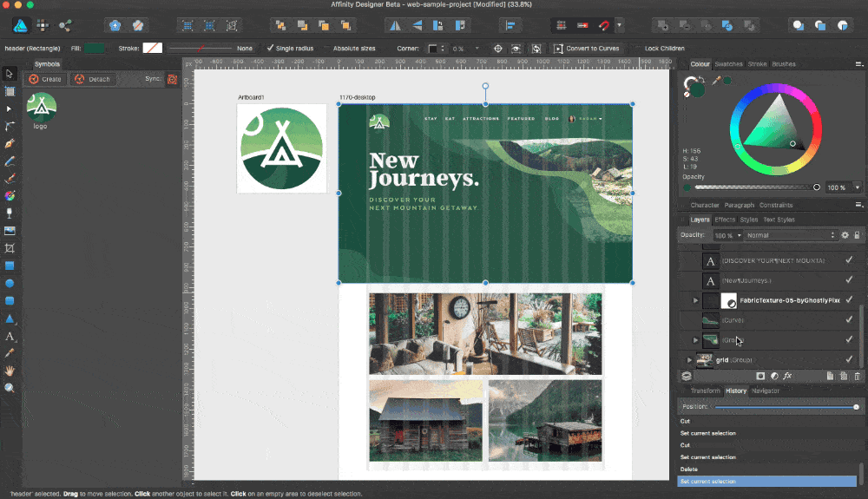Open the snapping options dropdown arrow
The height and width of the screenshot is (499, 868).
tap(619, 25)
